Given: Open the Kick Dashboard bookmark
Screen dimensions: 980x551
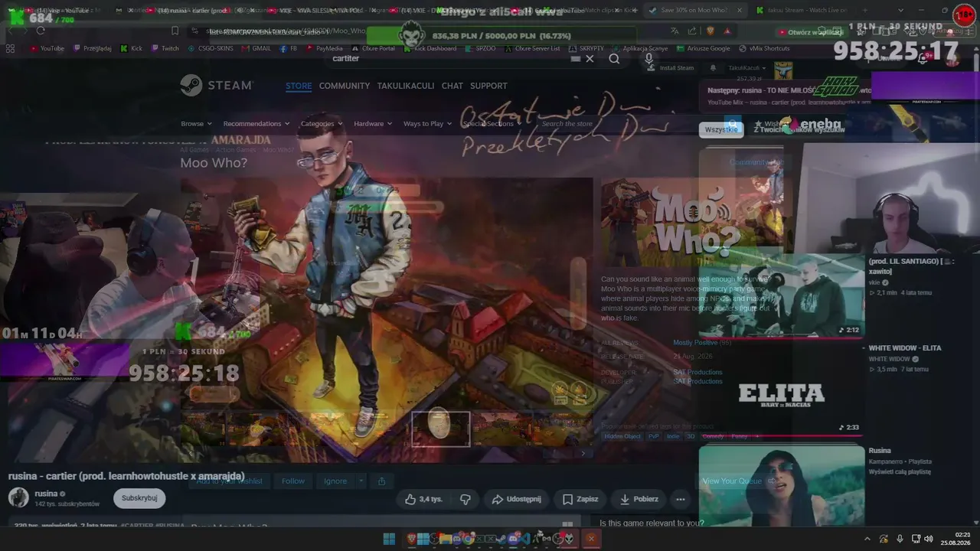Looking at the screenshot, I should [x=430, y=48].
